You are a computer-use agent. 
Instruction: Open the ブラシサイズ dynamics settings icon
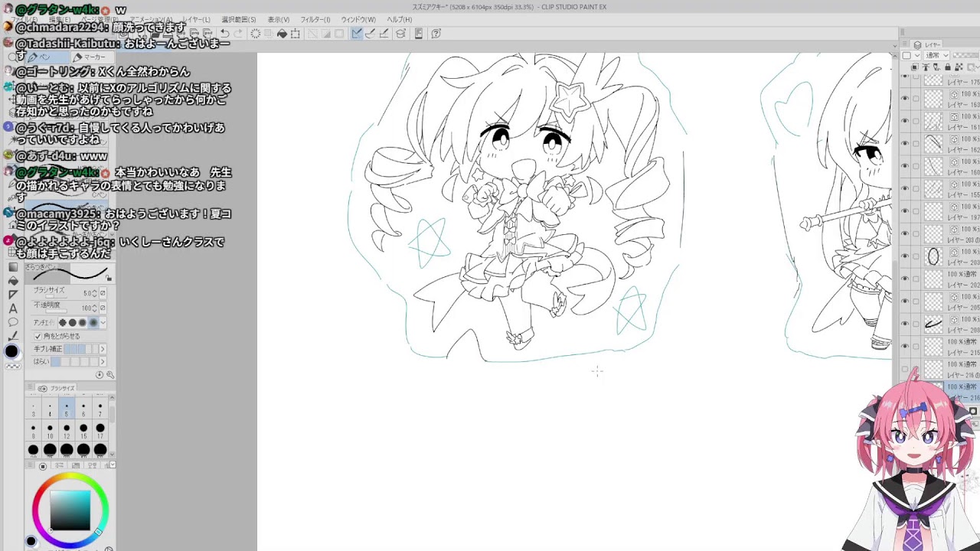(x=103, y=293)
